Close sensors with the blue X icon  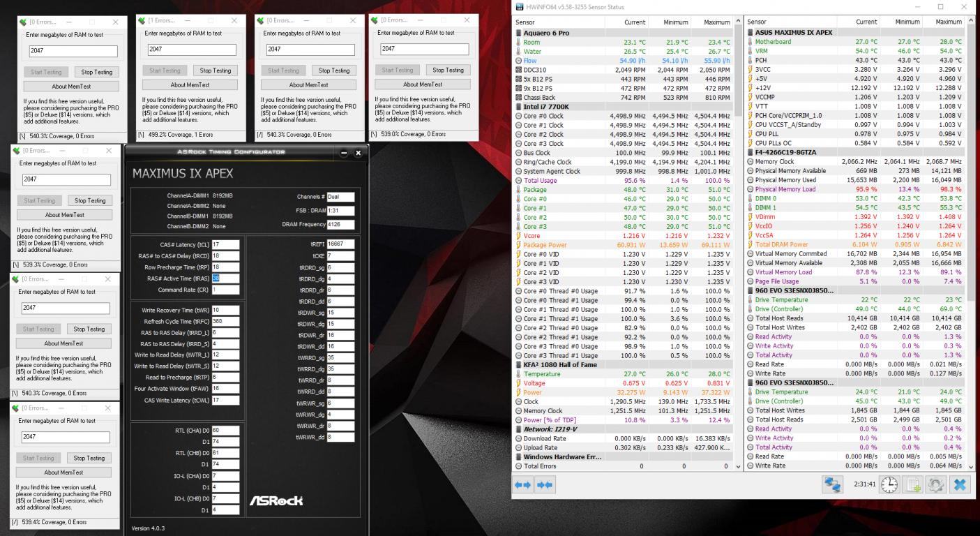(960, 484)
